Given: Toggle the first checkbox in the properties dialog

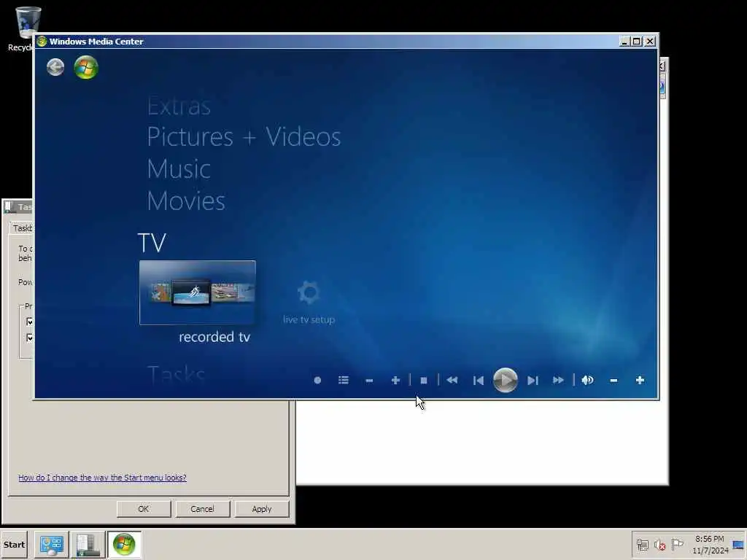Looking at the screenshot, I should (30, 322).
